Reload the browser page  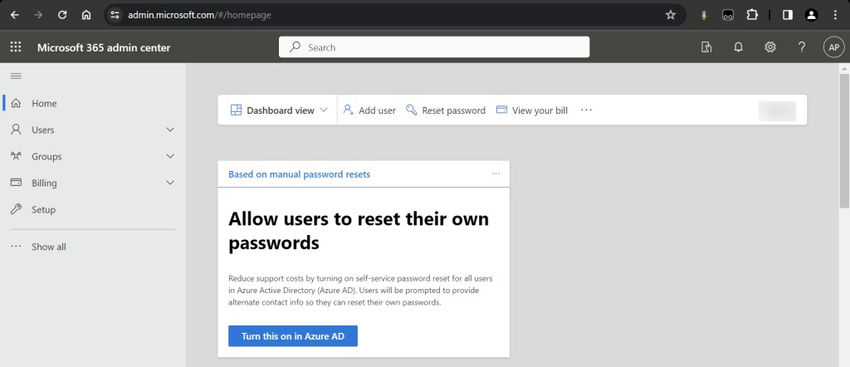coord(62,15)
